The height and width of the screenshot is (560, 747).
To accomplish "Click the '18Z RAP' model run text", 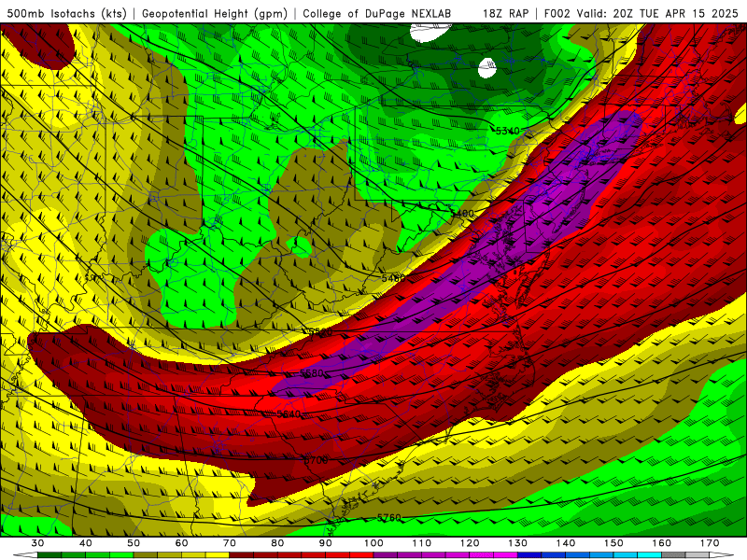I will [505, 13].
